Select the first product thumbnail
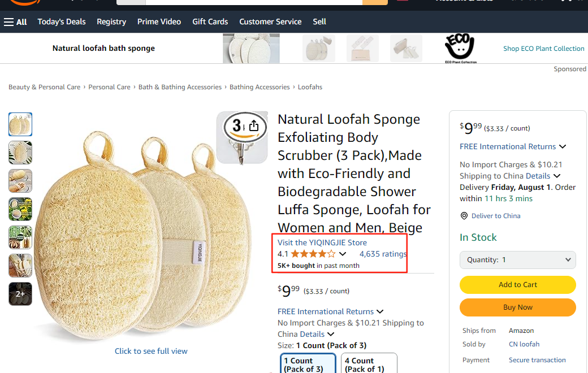Screen dimensions: 588x373 [x=20, y=124]
